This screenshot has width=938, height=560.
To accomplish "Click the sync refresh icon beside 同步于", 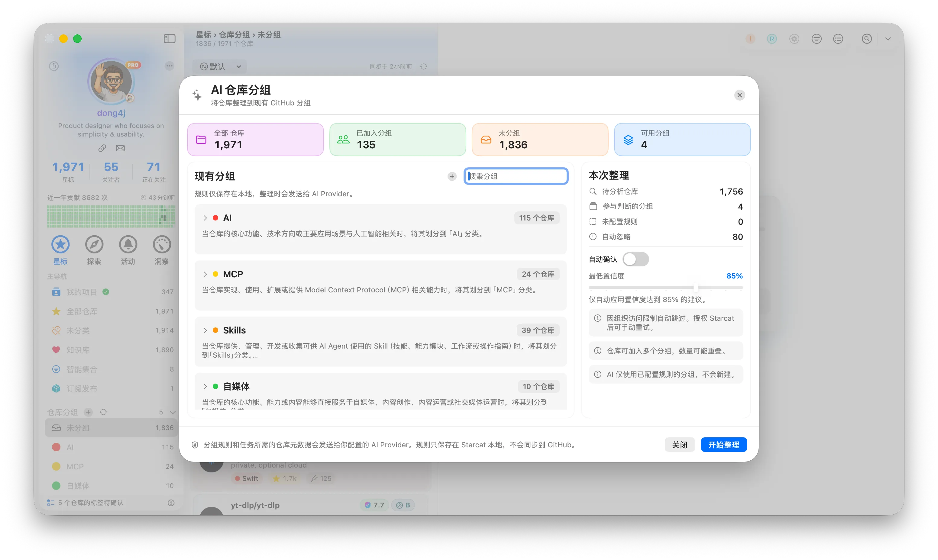I will [423, 66].
